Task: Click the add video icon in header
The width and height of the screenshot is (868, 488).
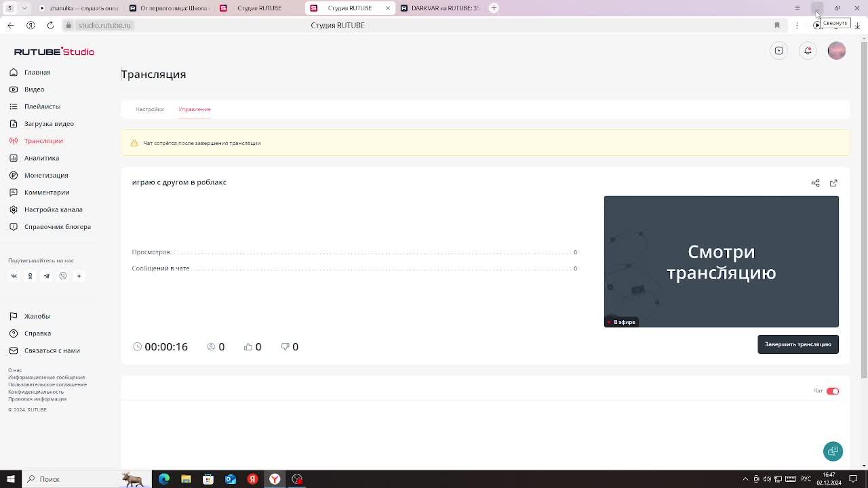Action: tap(779, 51)
